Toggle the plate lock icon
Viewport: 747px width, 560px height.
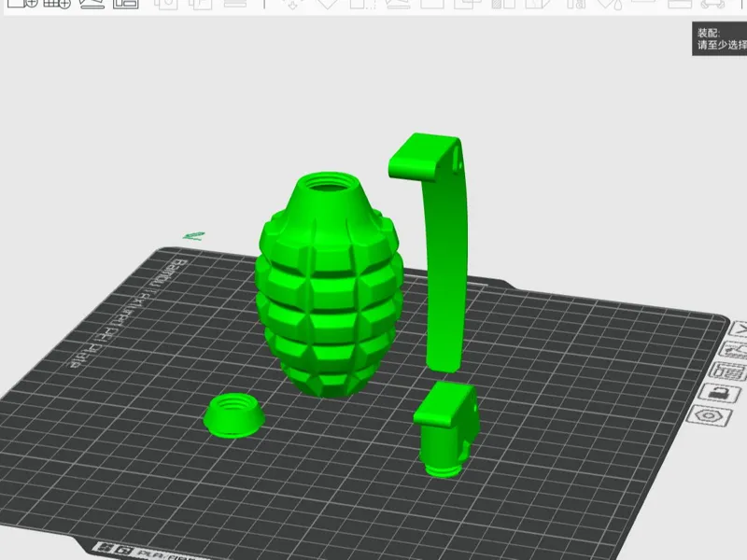click(719, 394)
